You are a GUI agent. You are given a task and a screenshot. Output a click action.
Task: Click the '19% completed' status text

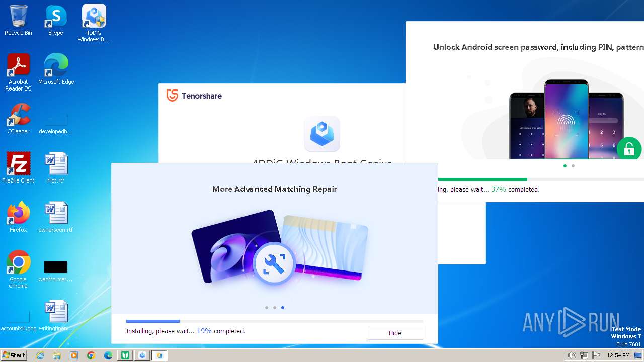(x=221, y=331)
